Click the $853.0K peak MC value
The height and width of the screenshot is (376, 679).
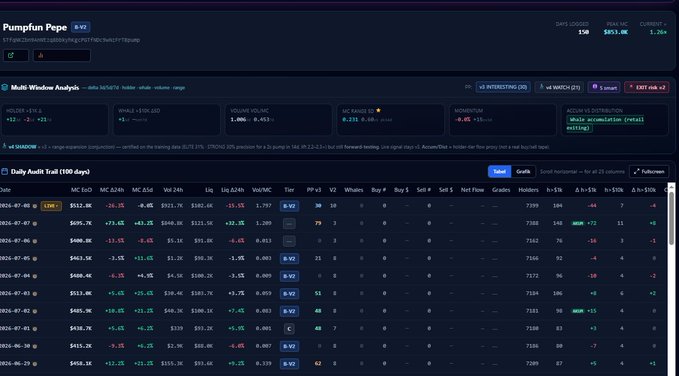616,32
